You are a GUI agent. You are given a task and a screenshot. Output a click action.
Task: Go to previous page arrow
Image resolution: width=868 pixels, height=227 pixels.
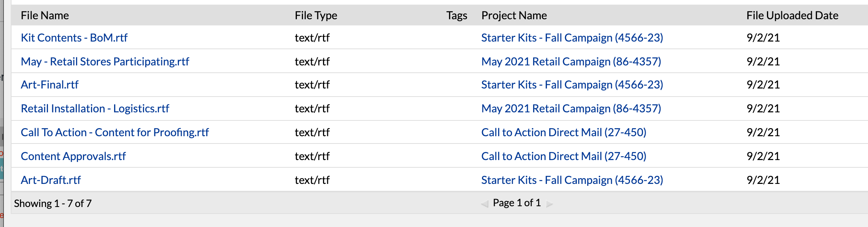coord(485,204)
